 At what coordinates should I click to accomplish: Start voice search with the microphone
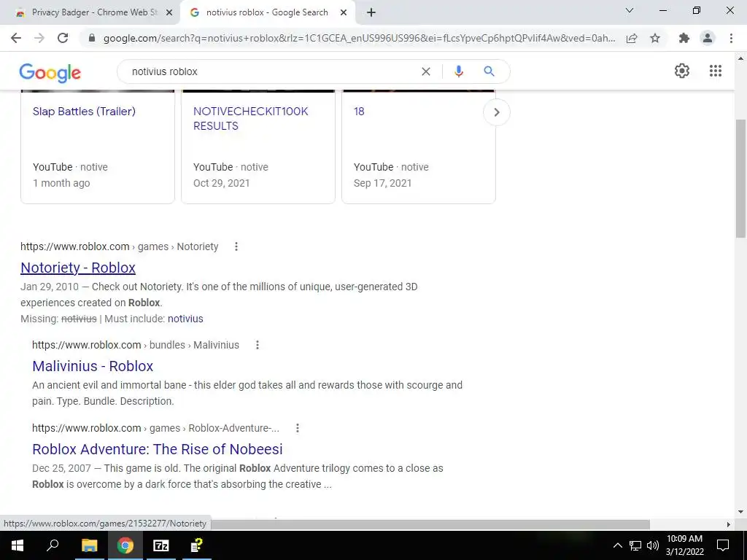click(458, 71)
